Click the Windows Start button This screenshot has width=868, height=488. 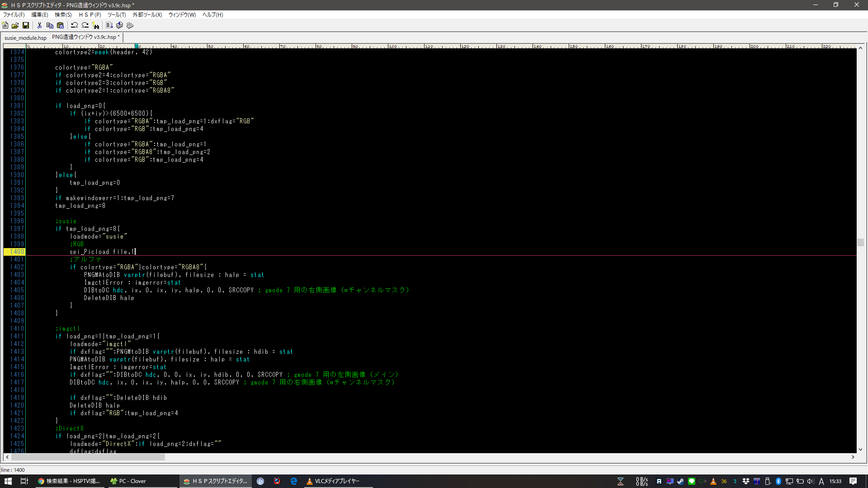[8, 481]
